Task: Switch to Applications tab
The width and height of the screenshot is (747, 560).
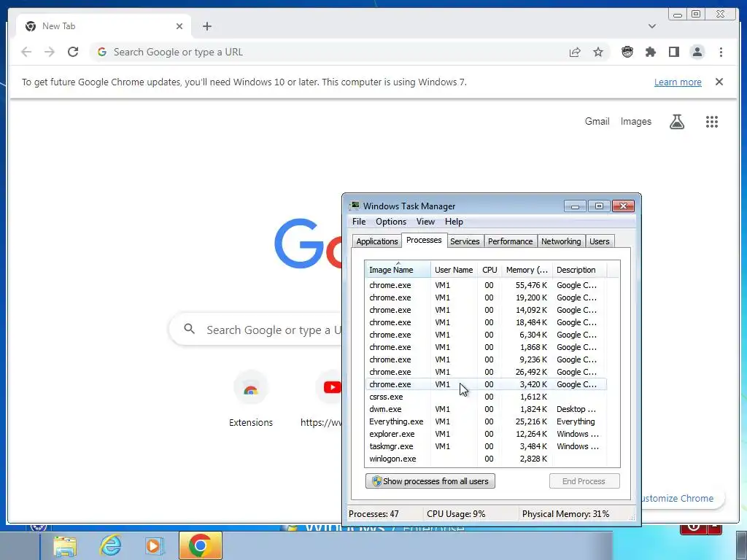Action: pyautogui.click(x=377, y=241)
